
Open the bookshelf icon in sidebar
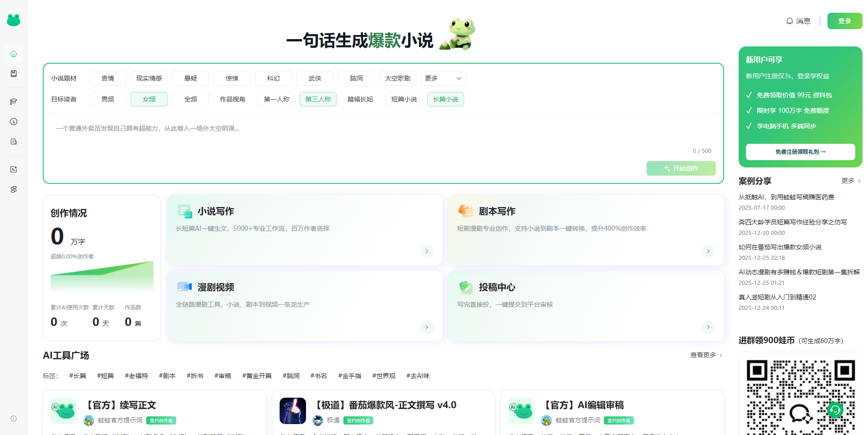tap(14, 74)
